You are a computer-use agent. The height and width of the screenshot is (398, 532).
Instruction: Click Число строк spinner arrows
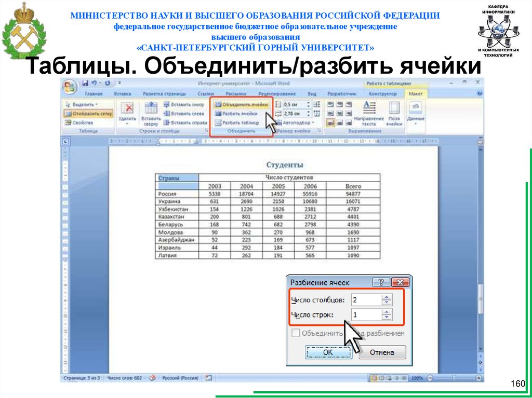[387, 315]
